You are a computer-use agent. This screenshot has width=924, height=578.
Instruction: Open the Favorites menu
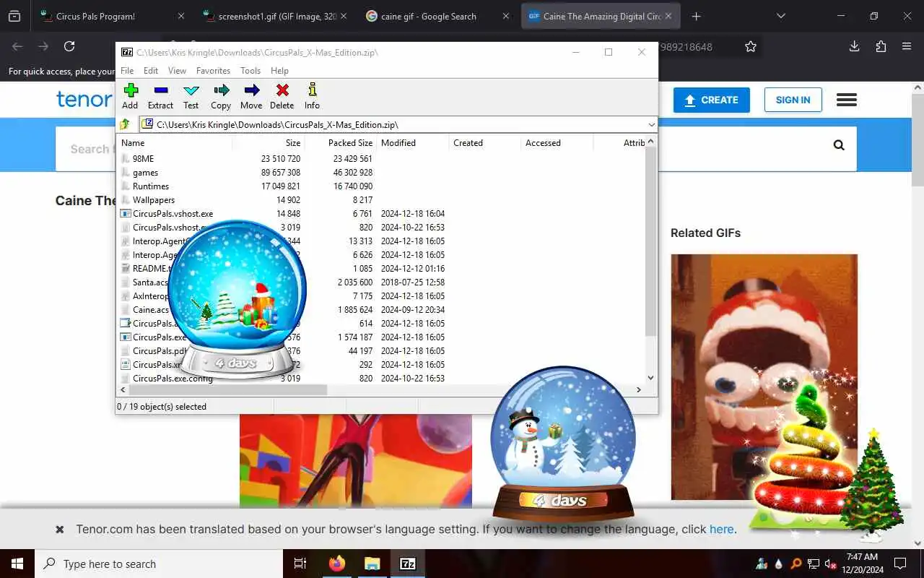[213, 71]
